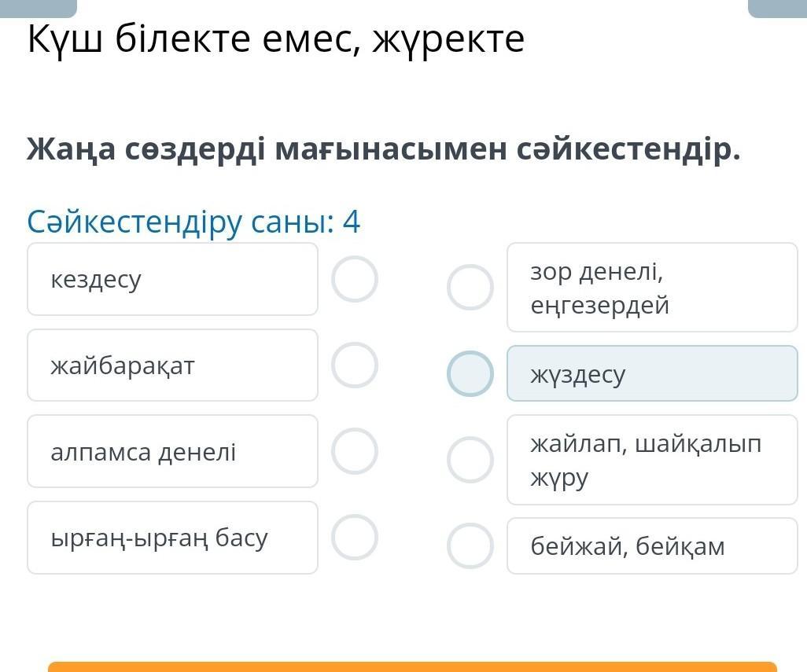Click the ырғаң-ырғаң басу word card

(x=172, y=538)
